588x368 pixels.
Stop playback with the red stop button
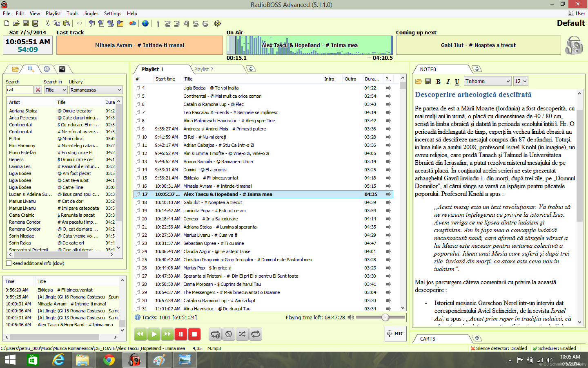194,334
